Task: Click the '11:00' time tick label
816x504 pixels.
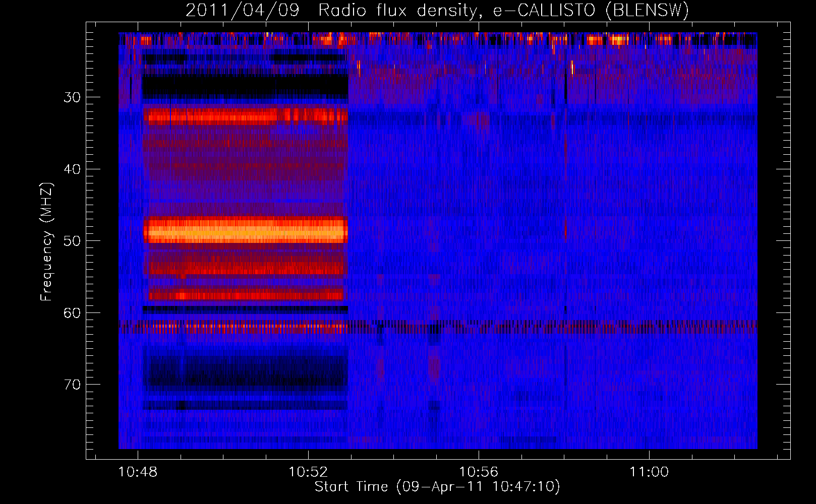Action: (649, 472)
